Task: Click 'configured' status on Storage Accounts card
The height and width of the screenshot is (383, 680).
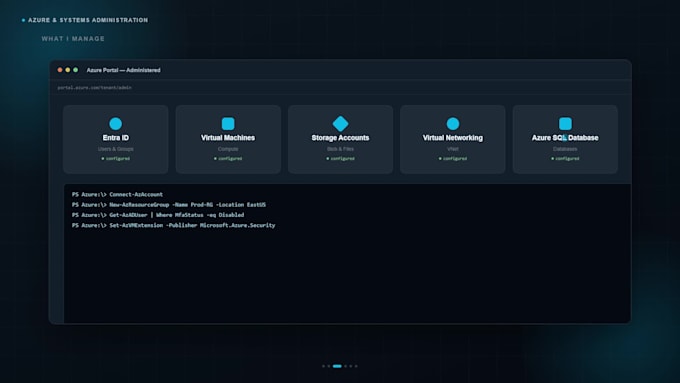Action: coord(340,159)
